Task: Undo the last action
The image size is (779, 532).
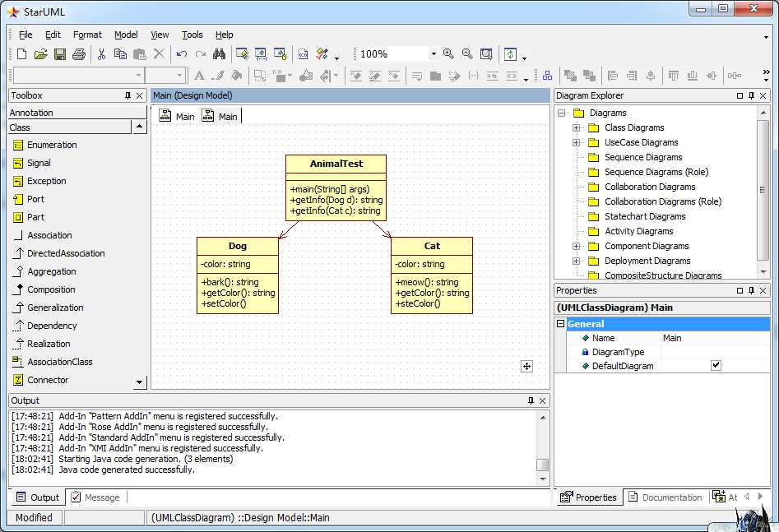Action: pyautogui.click(x=181, y=54)
